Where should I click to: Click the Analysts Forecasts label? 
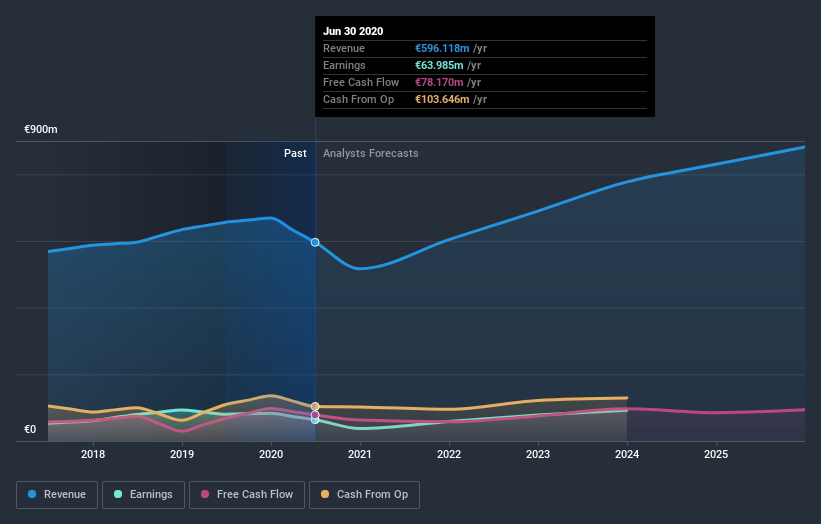[371, 153]
